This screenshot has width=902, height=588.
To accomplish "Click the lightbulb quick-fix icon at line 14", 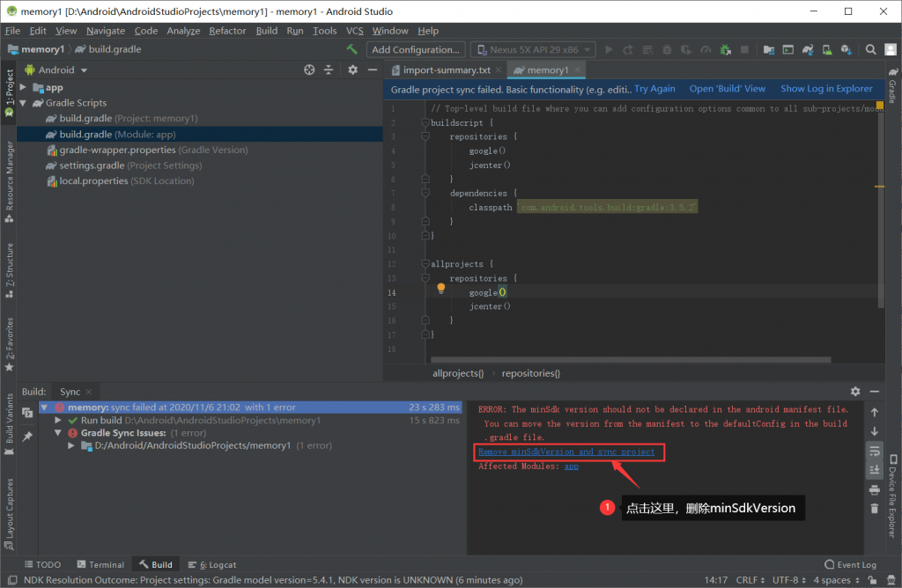I will pyautogui.click(x=440, y=288).
